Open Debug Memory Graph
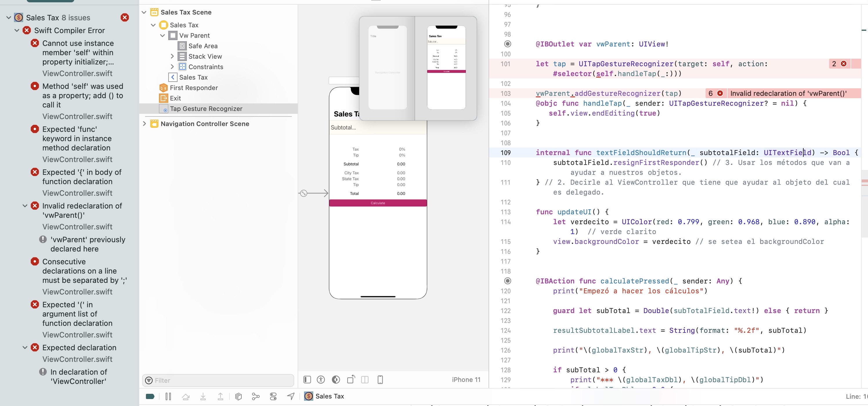This screenshot has height=406, width=868. click(x=256, y=396)
